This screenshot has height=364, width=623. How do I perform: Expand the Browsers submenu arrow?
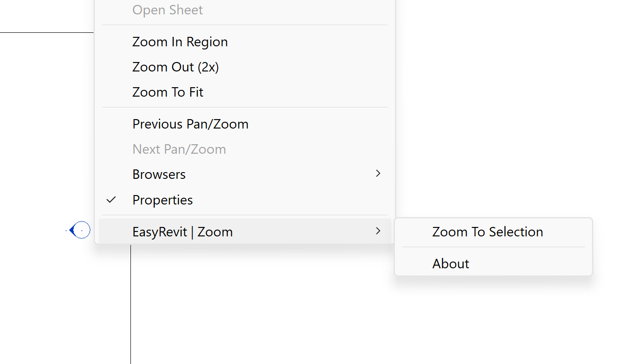coord(378,173)
